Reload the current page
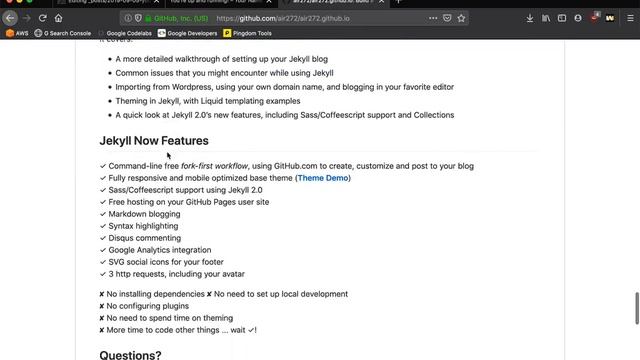The height and width of the screenshot is (360, 640). point(42,18)
